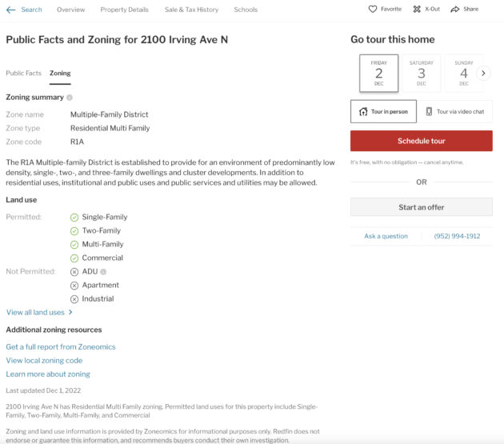Click the Favorite heart icon
The height and width of the screenshot is (444, 504).
(373, 9)
